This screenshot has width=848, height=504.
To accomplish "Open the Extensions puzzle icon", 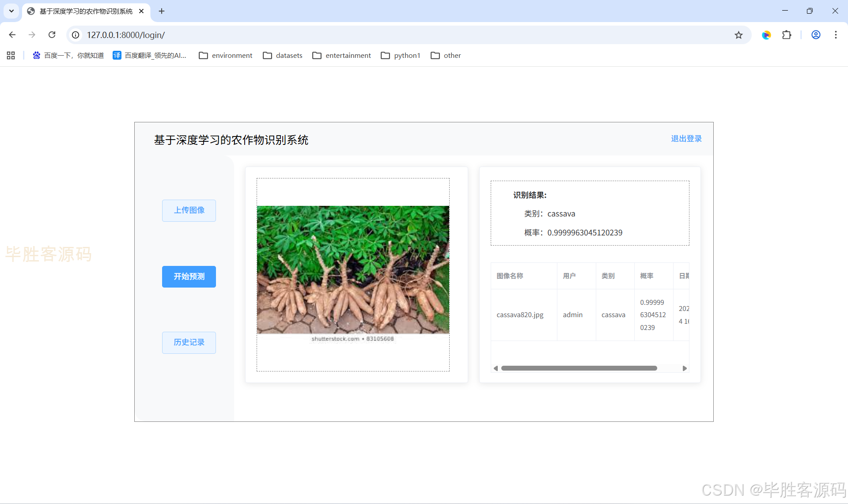I will 787,35.
